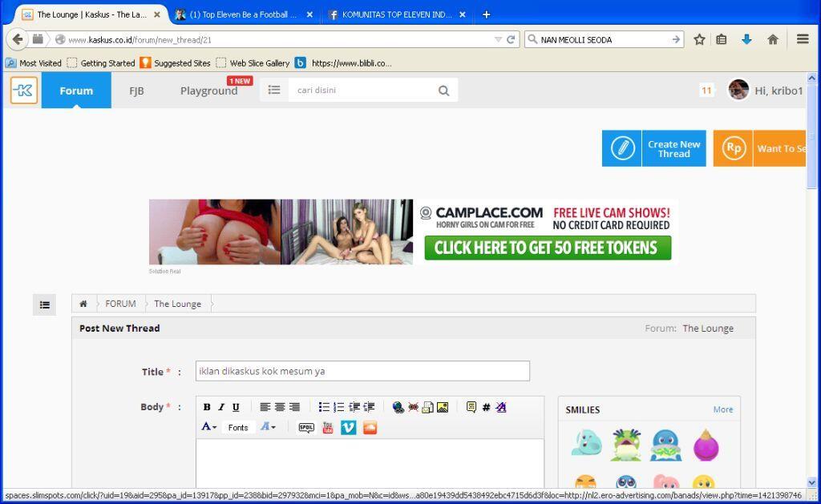The width and height of the screenshot is (821, 504).
Task: Insert a spoiler tag
Action: pos(306,428)
